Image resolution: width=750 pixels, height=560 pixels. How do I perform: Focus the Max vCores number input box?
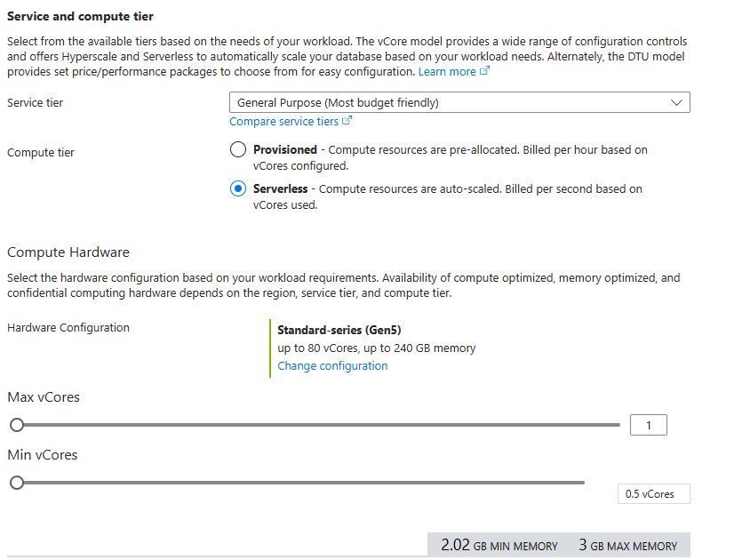(648, 426)
